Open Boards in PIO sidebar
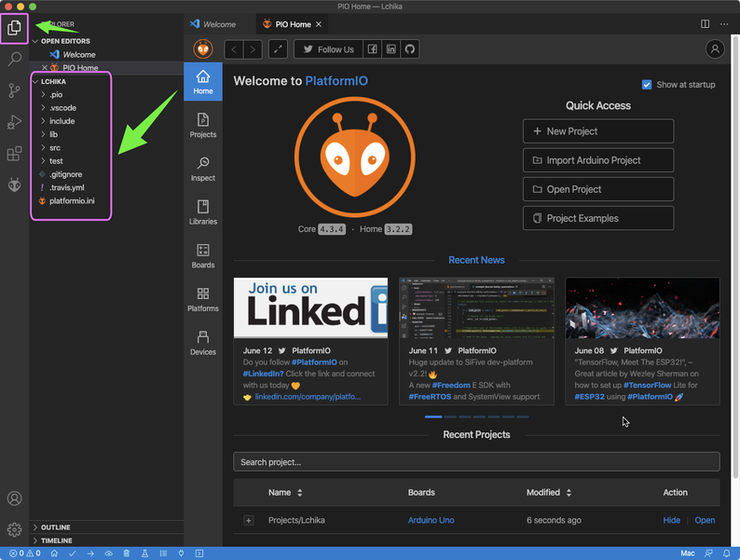740x560 pixels. tap(202, 256)
